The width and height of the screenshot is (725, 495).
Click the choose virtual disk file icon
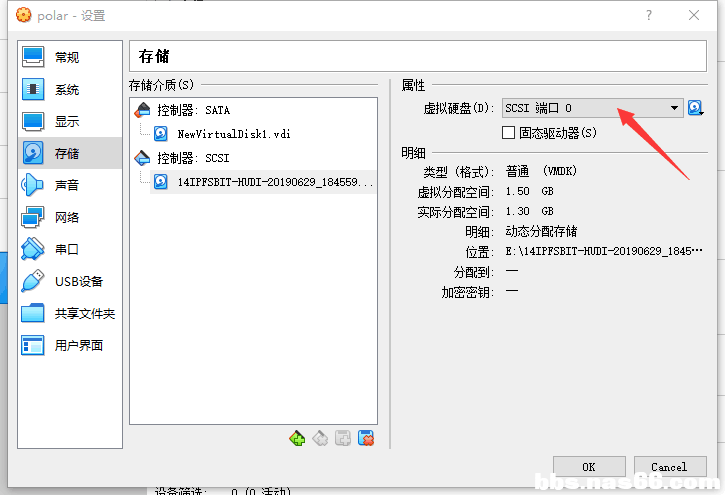(695, 108)
